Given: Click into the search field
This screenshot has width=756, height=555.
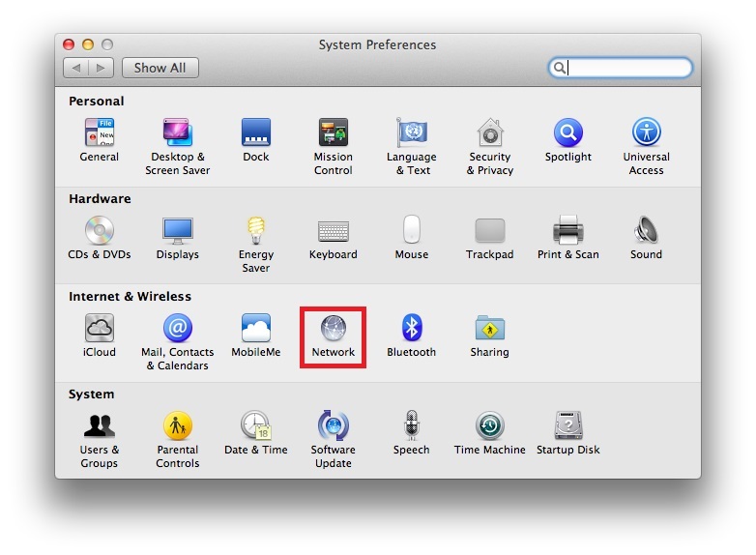Looking at the screenshot, I should 627,68.
